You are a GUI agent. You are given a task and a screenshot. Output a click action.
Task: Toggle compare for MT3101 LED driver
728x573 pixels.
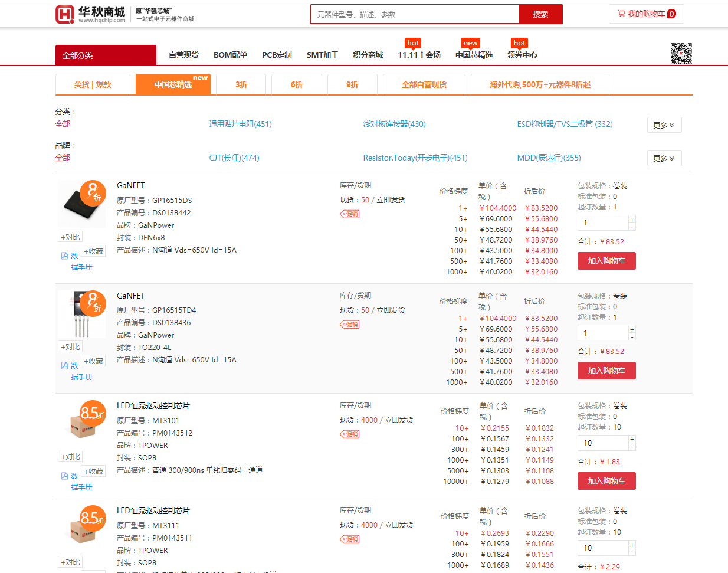[70, 457]
